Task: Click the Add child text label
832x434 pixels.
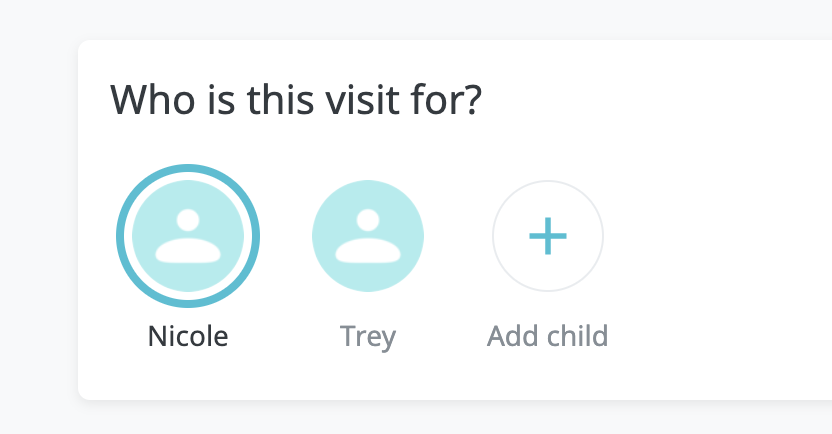Action: coord(548,336)
